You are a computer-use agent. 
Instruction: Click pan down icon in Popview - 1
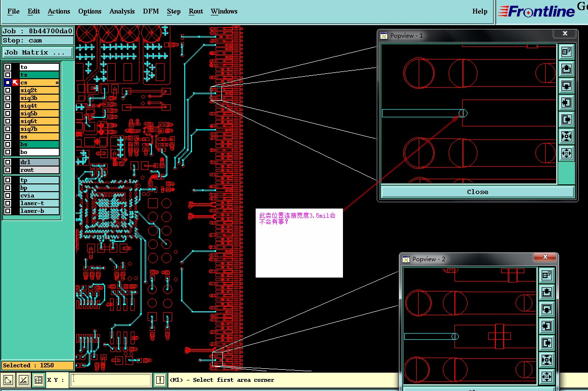pyautogui.click(x=566, y=85)
